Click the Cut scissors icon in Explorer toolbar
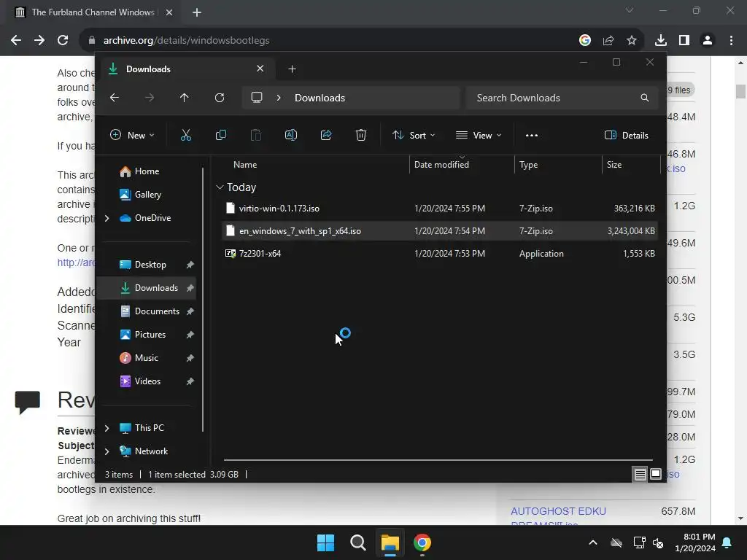 (x=186, y=135)
